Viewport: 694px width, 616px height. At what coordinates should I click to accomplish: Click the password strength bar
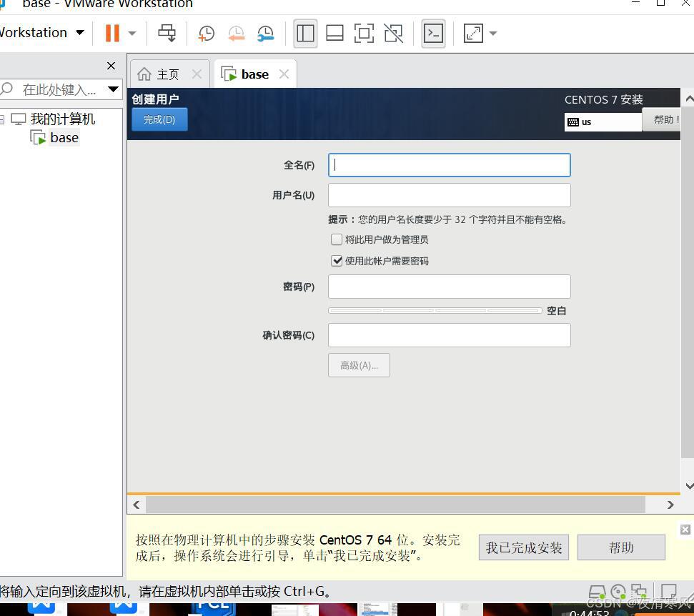[x=435, y=311]
